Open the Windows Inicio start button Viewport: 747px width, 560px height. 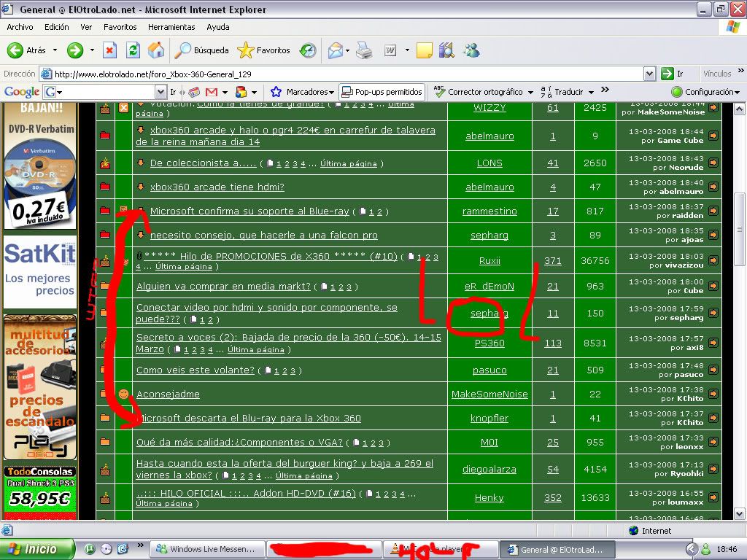pos(37,549)
